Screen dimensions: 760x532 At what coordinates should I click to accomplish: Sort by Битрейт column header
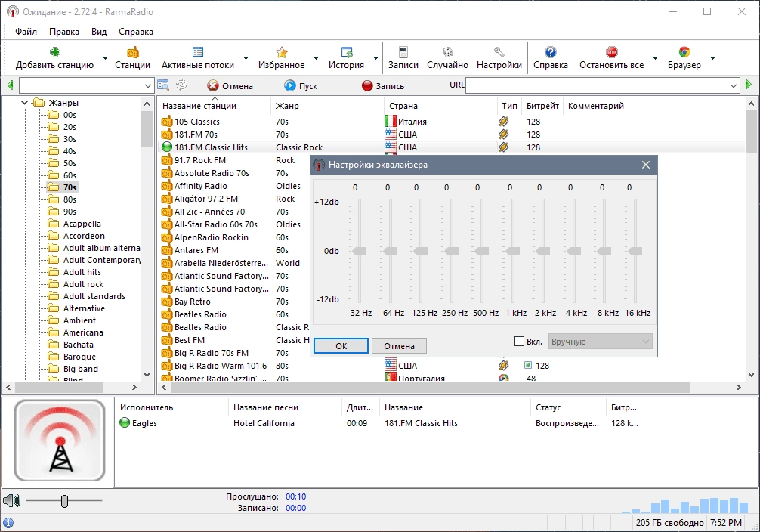click(x=542, y=106)
